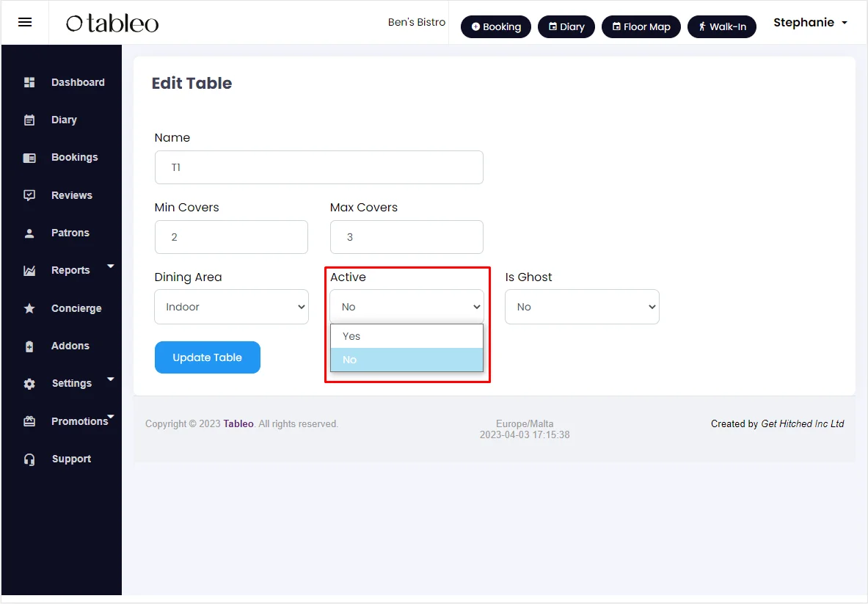Image resolution: width=868 pixels, height=604 pixels.
Task: Open Concierge in the sidebar
Action: coord(76,308)
